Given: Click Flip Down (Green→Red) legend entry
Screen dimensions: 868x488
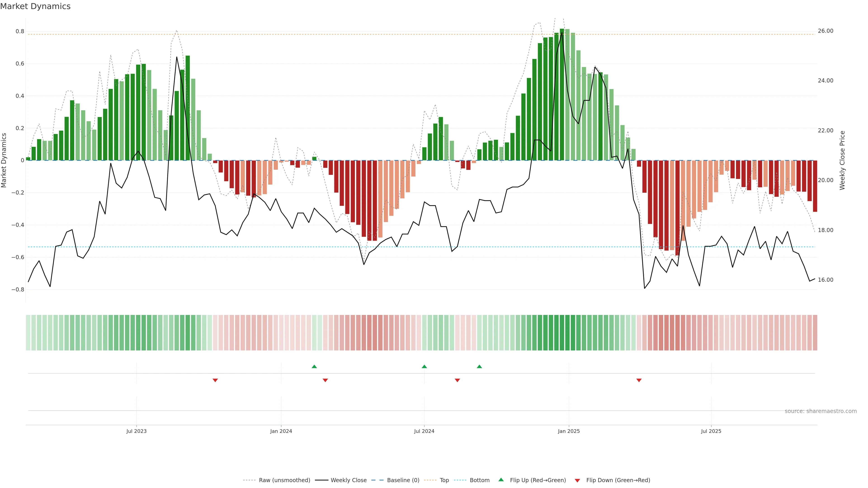Looking at the screenshot, I should click(x=618, y=480).
